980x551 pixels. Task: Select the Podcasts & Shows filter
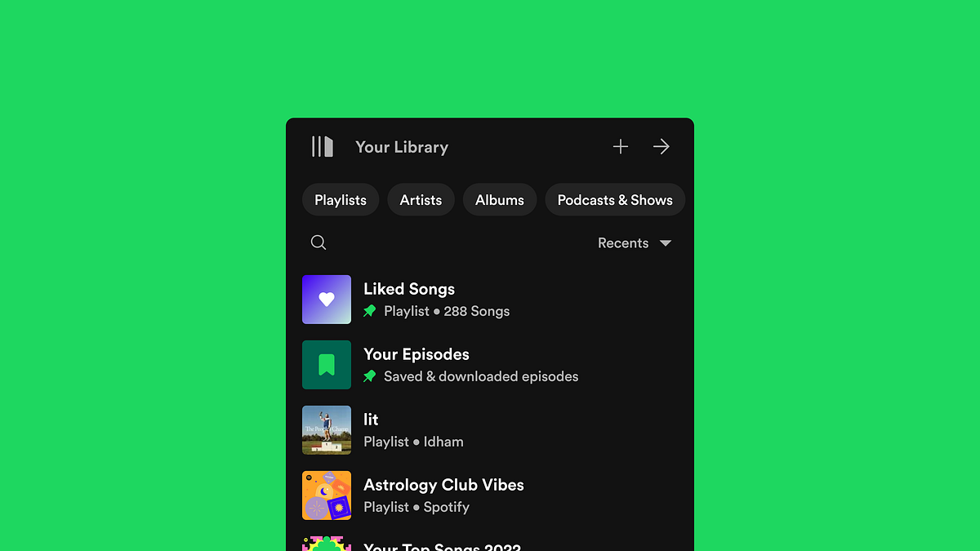click(x=614, y=199)
